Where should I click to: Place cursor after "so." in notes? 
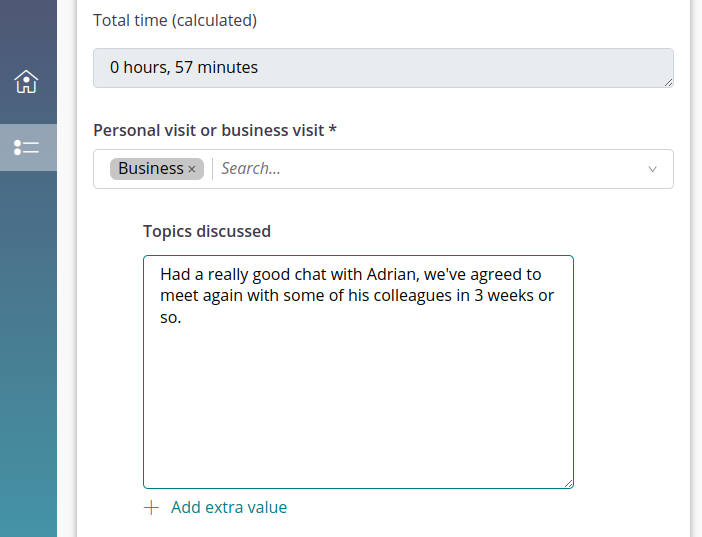point(183,318)
